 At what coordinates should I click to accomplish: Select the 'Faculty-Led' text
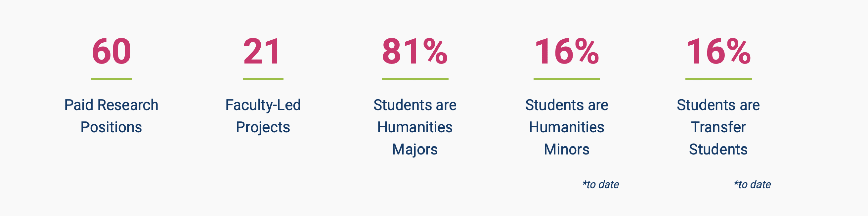[x=263, y=105]
